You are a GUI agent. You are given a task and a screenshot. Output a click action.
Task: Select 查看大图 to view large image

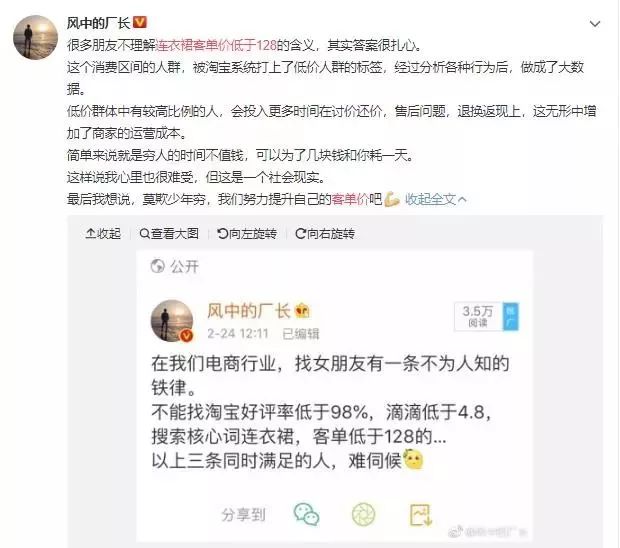coord(169,234)
